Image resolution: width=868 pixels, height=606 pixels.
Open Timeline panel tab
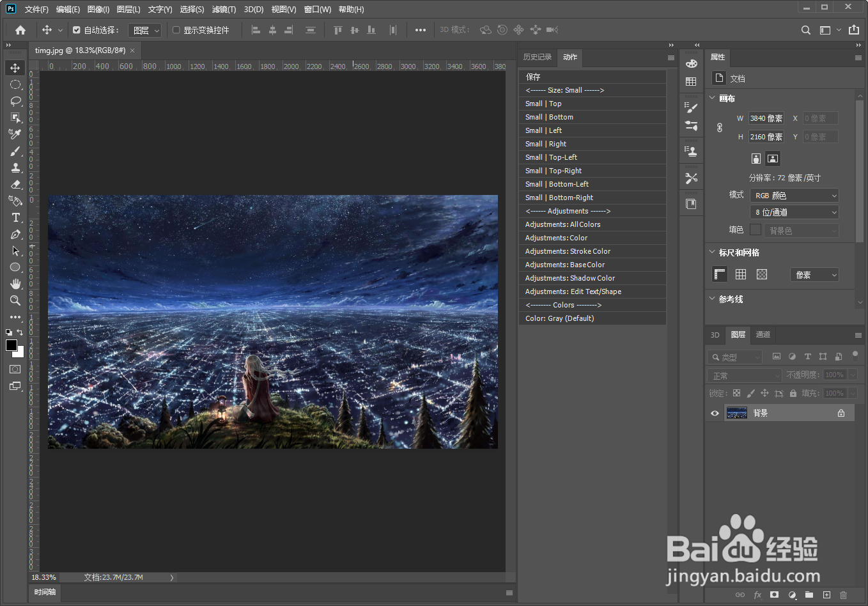45,592
